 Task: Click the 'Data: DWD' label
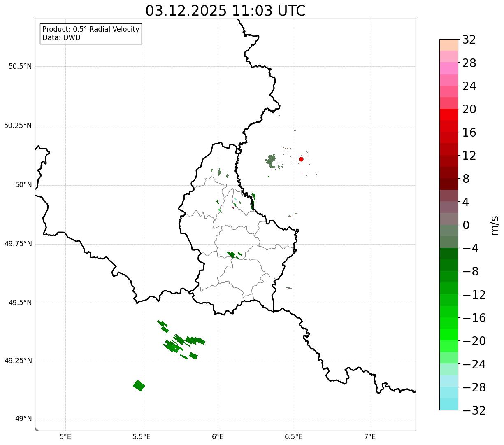tap(61, 37)
